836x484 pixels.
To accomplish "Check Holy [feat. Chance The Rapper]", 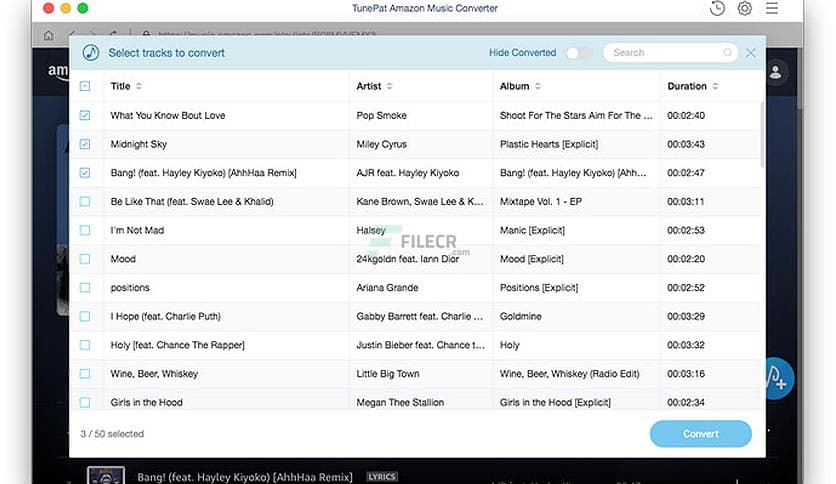I will click(x=85, y=345).
